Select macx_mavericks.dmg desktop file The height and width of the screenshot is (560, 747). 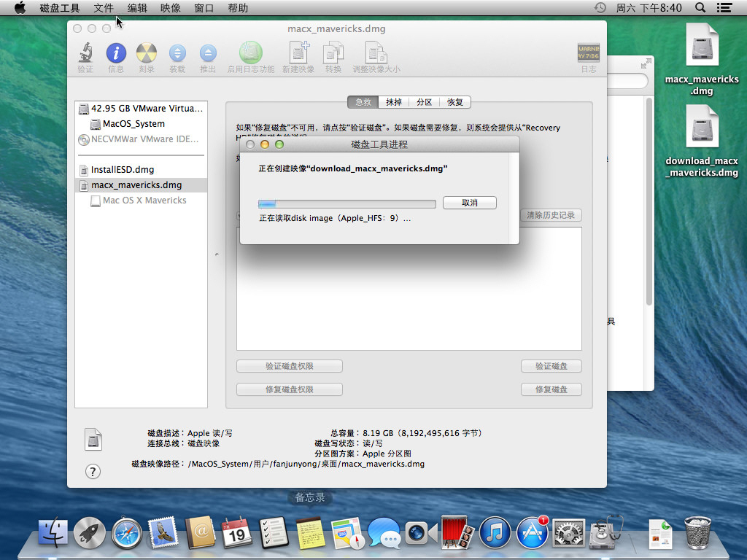point(702,60)
